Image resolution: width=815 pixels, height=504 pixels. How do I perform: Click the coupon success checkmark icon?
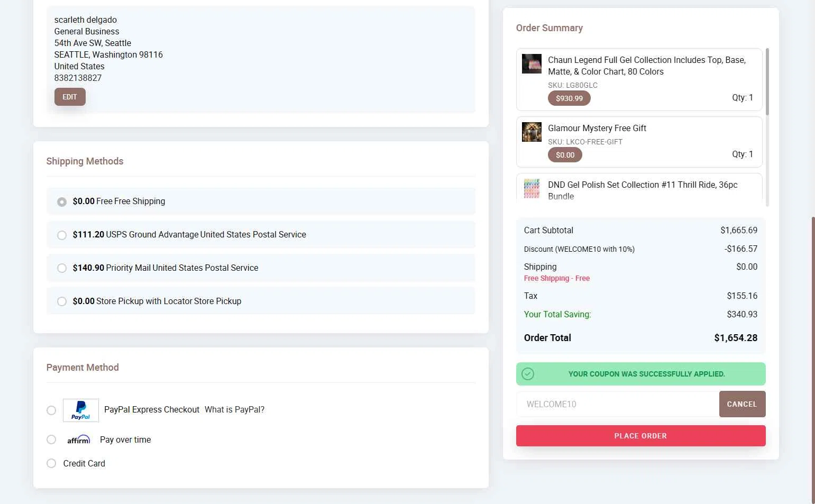point(528,374)
